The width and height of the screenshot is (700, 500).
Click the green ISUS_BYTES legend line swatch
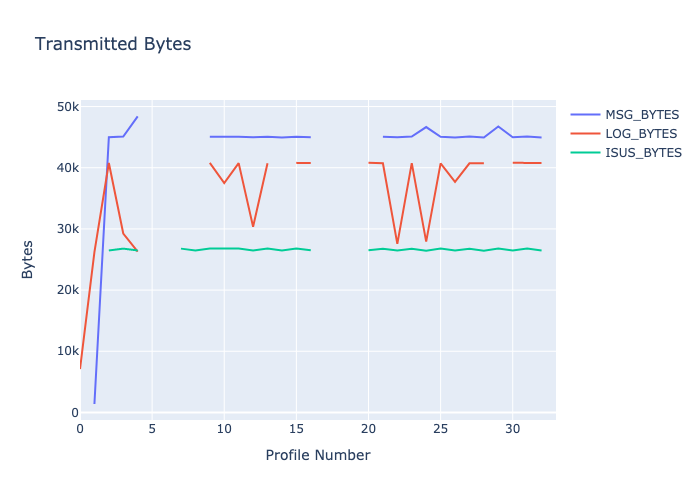(x=586, y=153)
